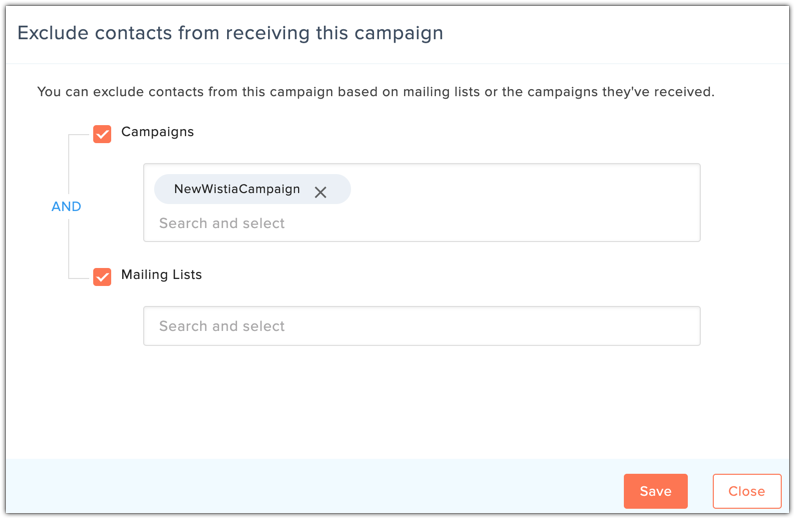This screenshot has width=795, height=519.
Task: Click the Mailing Lists label text
Action: (161, 274)
